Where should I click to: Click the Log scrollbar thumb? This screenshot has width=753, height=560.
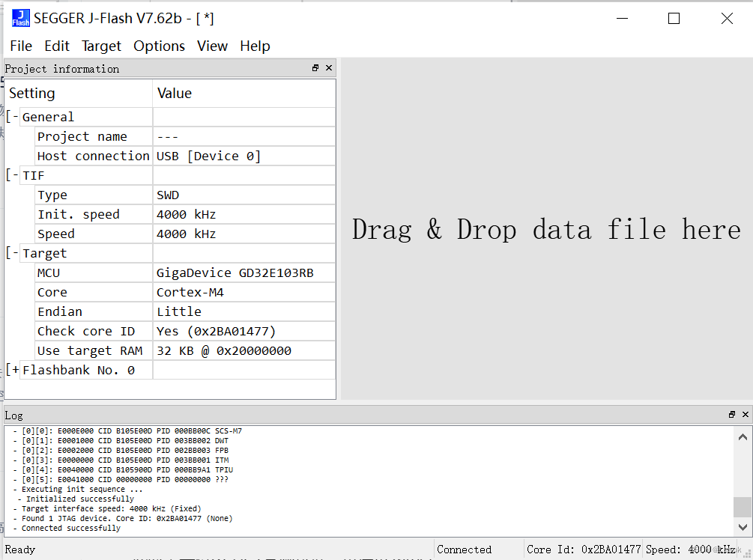(743, 507)
